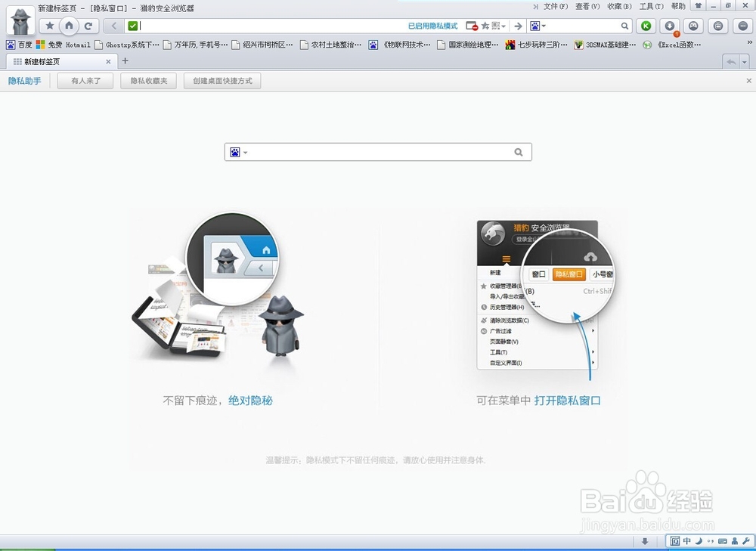Click the 隐私收藏夹 button
Image resolution: width=756 pixels, height=551 pixels.
[148, 81]
